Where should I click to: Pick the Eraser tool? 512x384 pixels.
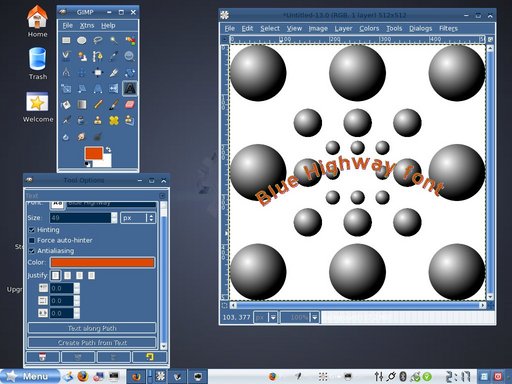[x=130, y=104]
